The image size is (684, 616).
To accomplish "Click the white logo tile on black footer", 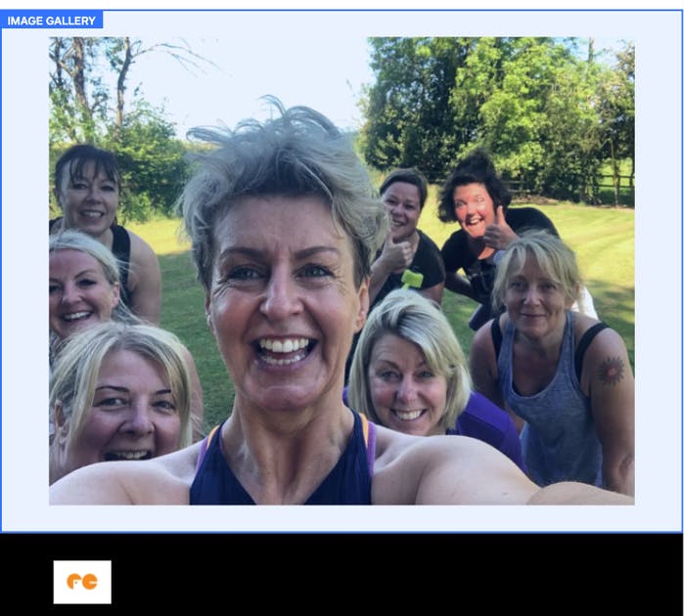I will (x=82, y=582).
